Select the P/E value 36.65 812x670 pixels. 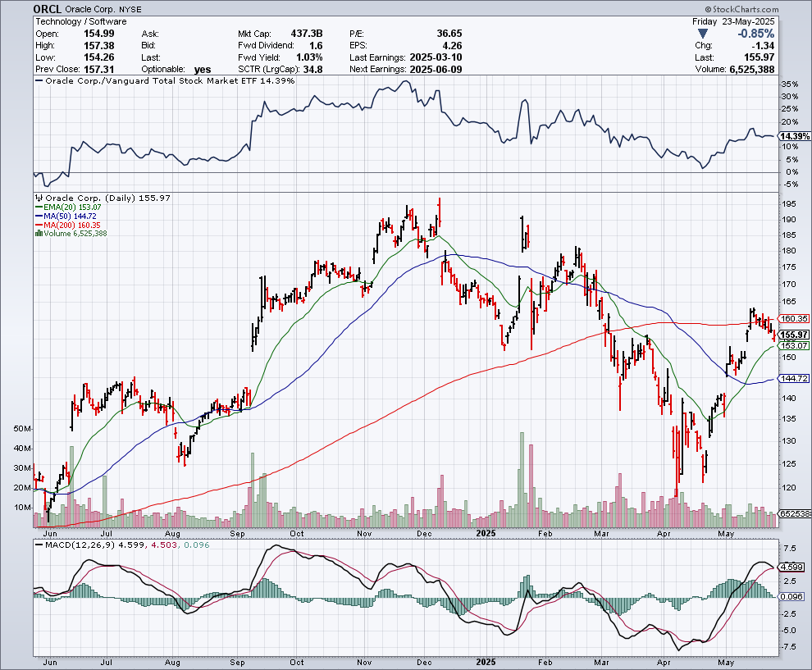tap(449, 34)
